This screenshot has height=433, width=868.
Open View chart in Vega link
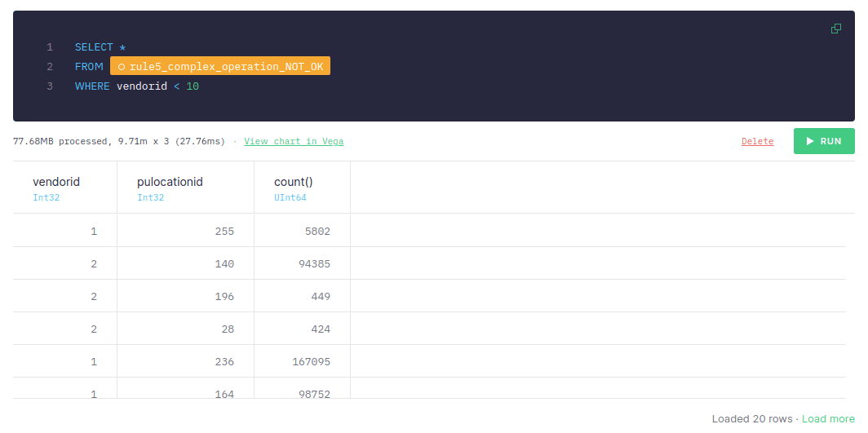pyautogui.click(x=294, y=141)
